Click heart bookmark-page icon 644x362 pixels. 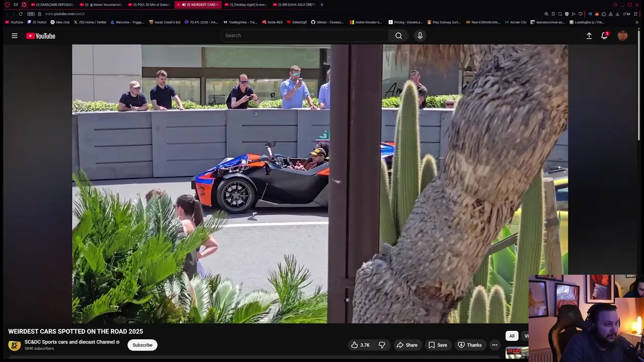[580, 14]
